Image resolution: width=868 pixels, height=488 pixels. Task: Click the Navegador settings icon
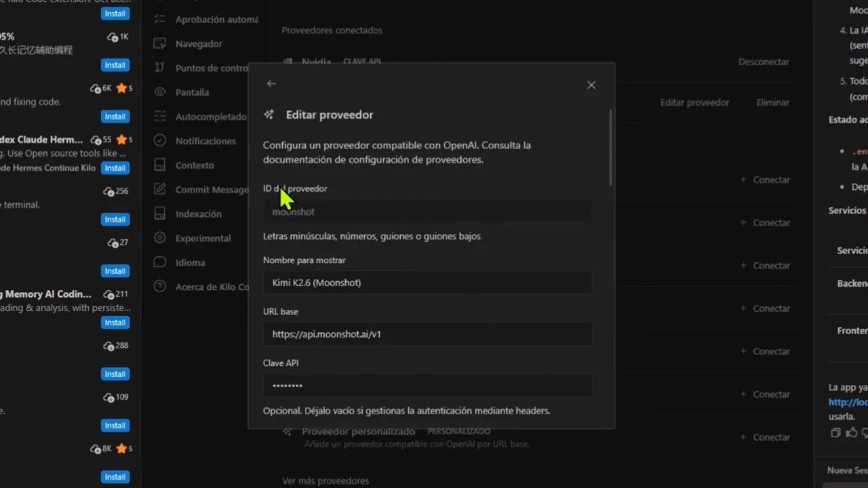pyautogui.click(x=160, y=43)
